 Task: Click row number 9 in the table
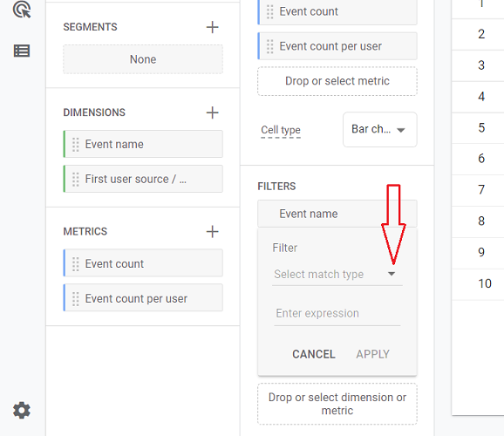tap(481, 252)
